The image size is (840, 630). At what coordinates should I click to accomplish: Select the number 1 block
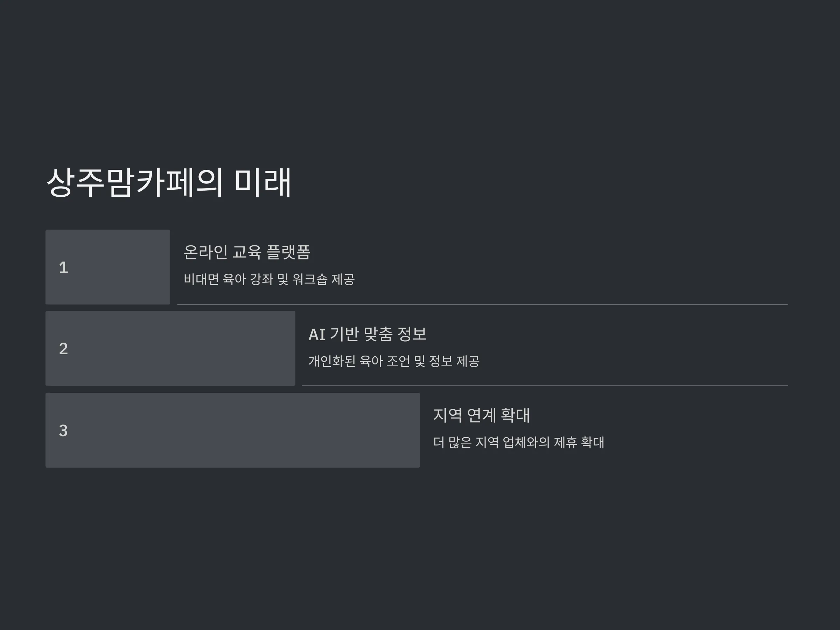[x=108, y=267]
